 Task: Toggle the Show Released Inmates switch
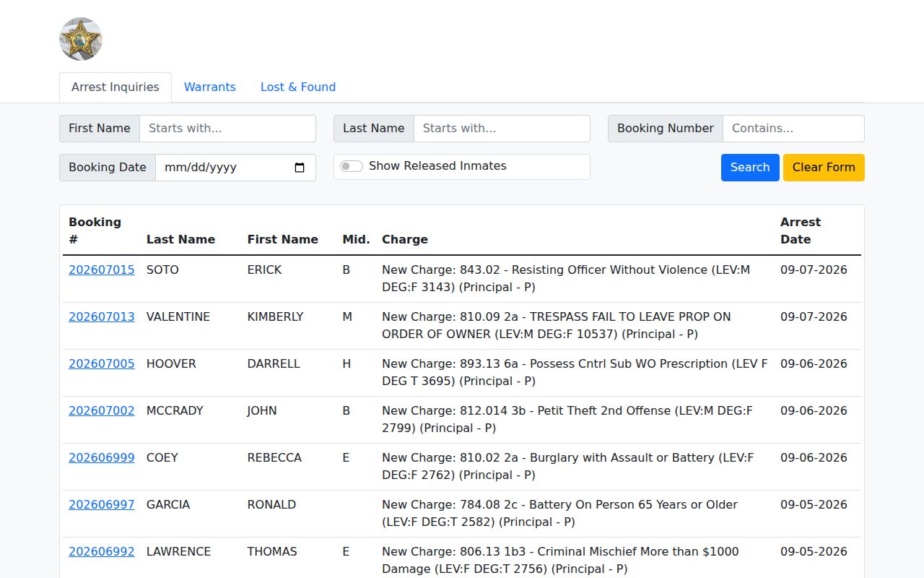(x=352, y=166)
